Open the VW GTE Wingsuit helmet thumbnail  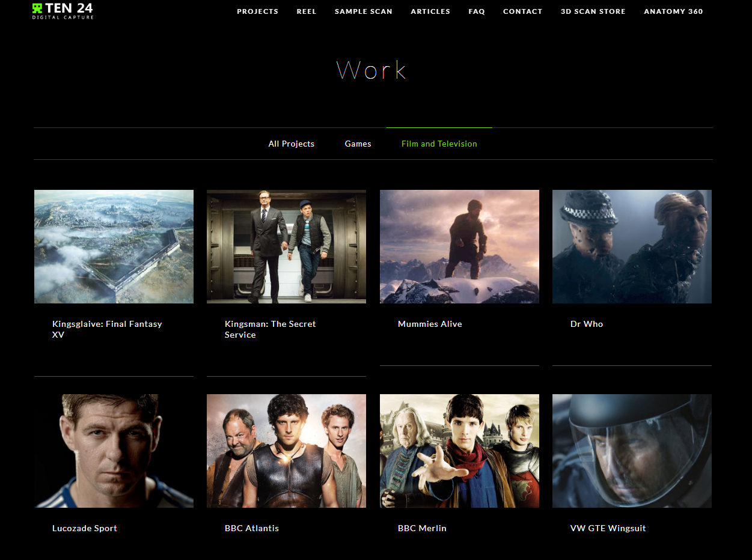click(632, 451)
